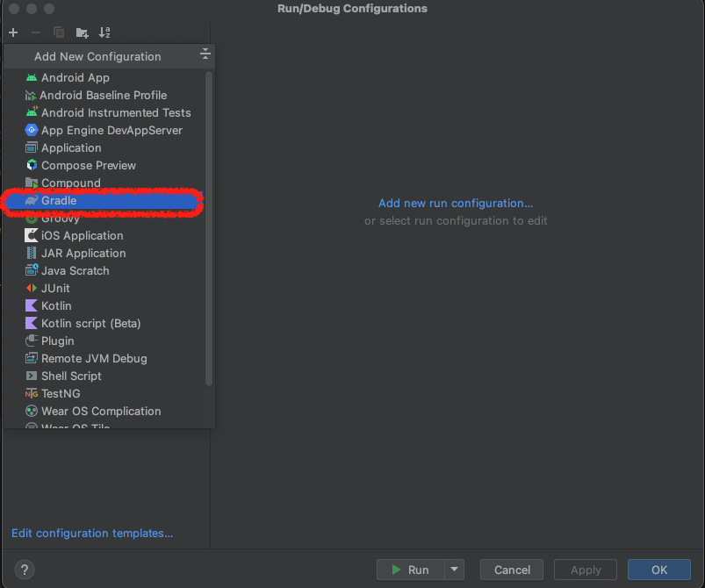Viewport: 705px width, 588px height.
Task: Select the highlighted Gradle entry
Action: pyautogui.click(x=104, y=200)
